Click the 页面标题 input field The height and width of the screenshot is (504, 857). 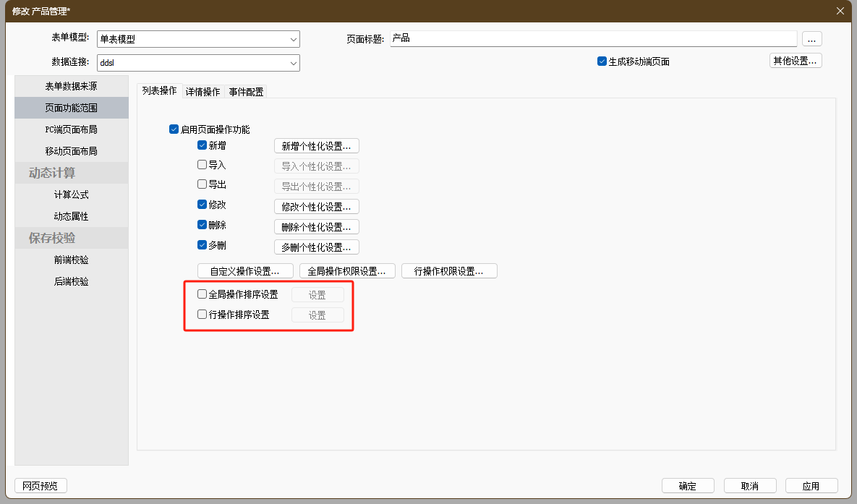coord(593,38)
